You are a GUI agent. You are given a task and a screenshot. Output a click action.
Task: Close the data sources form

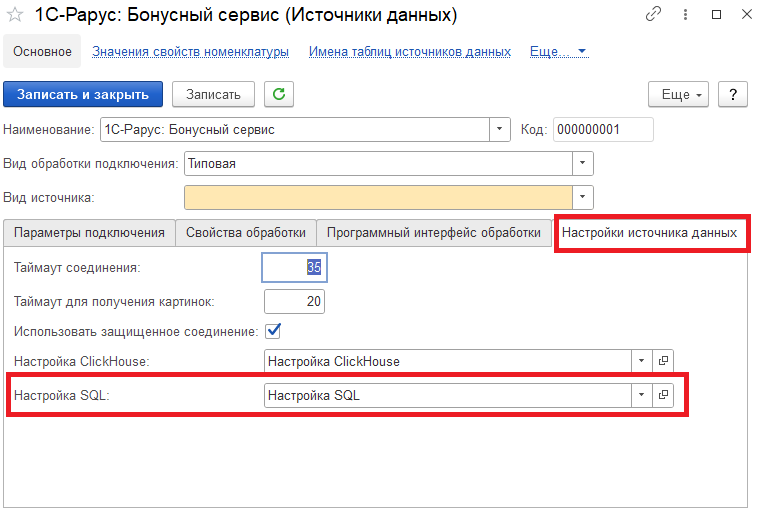click(x=746, y=15)
